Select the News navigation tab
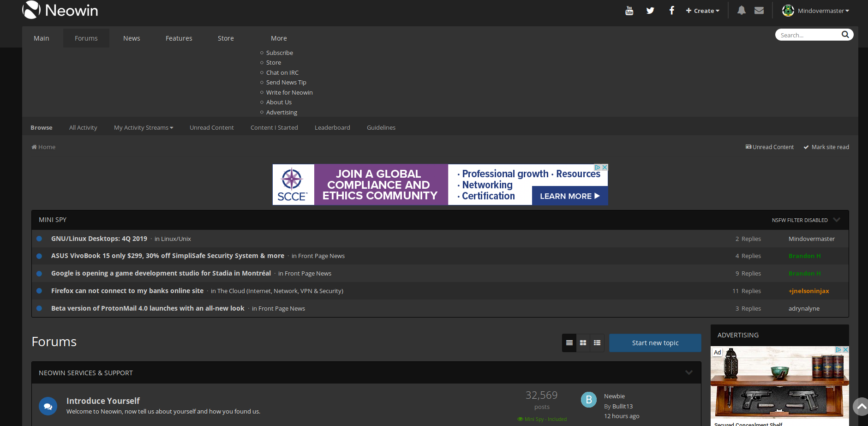Image resolution: width=868 pixels, height=426 pixels. (x=132, y=38)
